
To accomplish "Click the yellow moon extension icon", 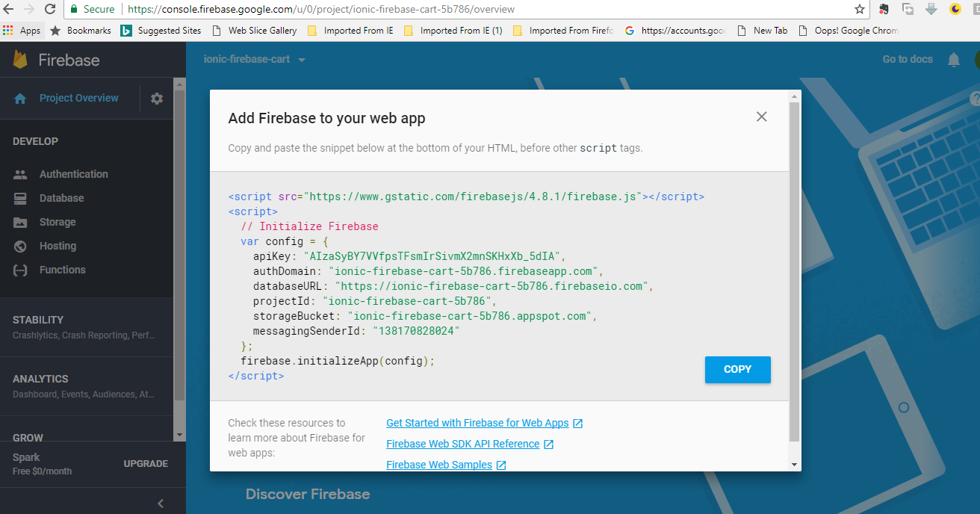I will (955, 10).
